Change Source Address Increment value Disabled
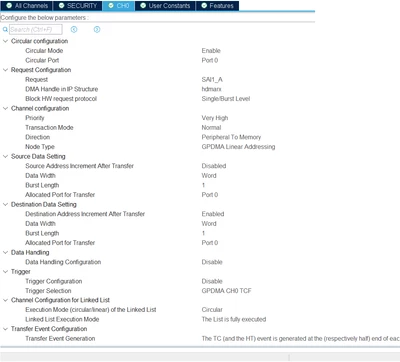 214,166
